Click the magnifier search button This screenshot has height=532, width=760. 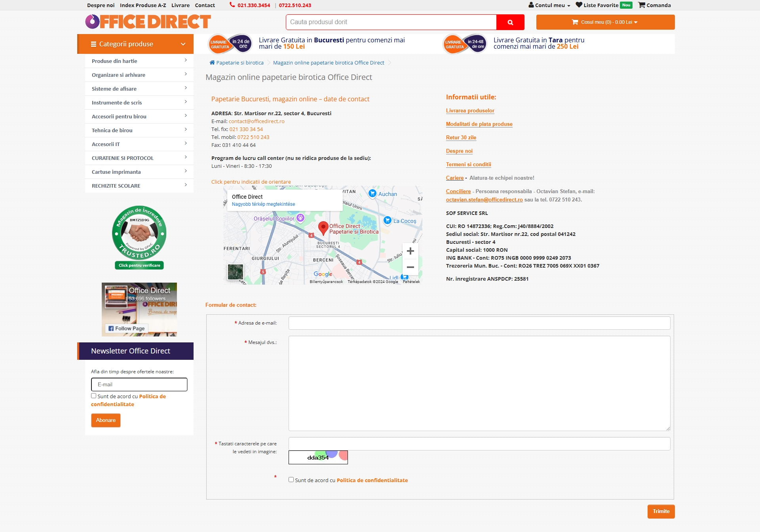[510, 22]
